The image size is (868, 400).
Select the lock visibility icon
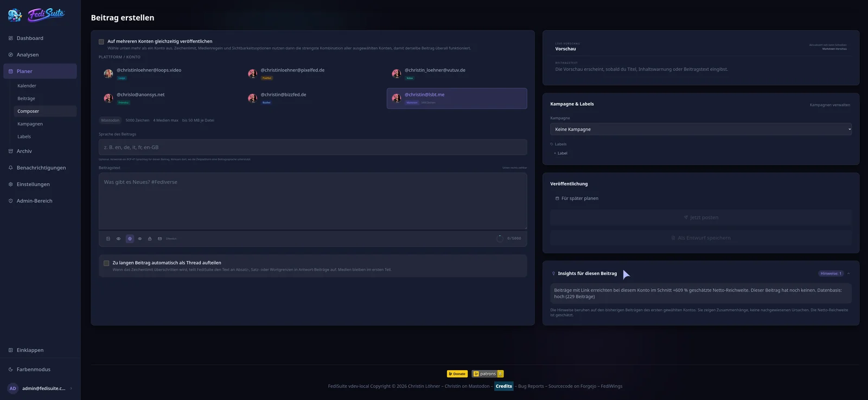pos(150,239)
